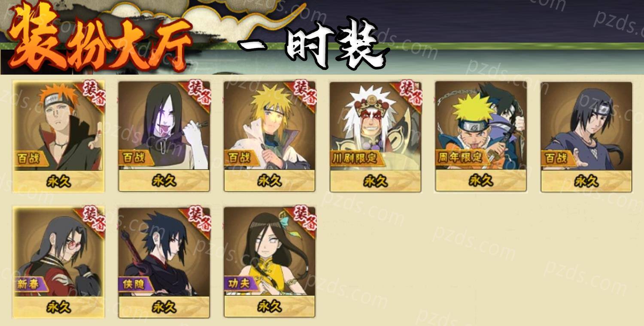Pick the Naruto and Sasuke 周年限定 card
The height and width of the screenshot is (326, 644).
click(481, 136)
